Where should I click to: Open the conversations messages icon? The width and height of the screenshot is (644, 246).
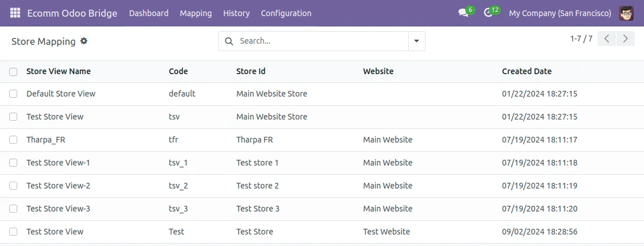click(x=463, y=13)
